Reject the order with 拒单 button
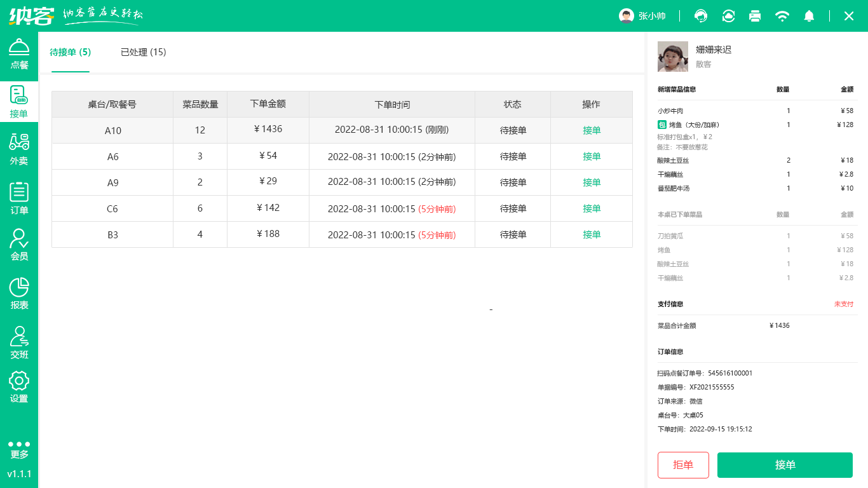Viewport: 868px width, 488px height. 683,464
